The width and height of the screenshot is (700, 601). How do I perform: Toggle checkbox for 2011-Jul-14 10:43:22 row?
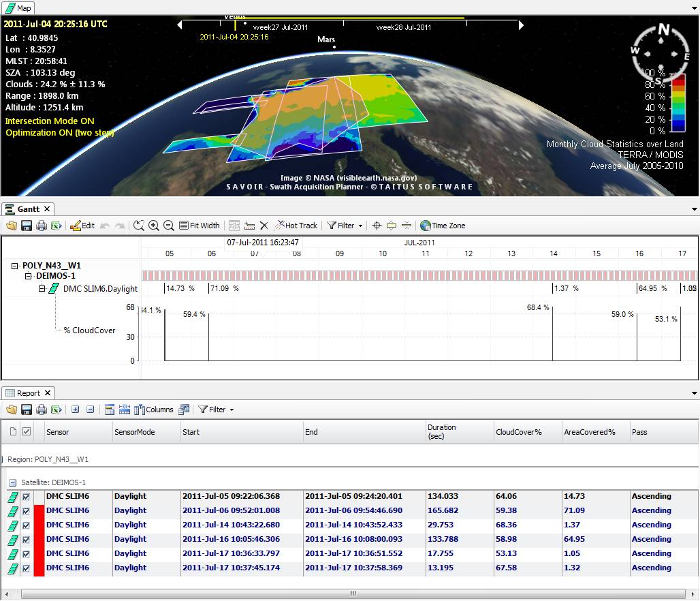point(27,525)
